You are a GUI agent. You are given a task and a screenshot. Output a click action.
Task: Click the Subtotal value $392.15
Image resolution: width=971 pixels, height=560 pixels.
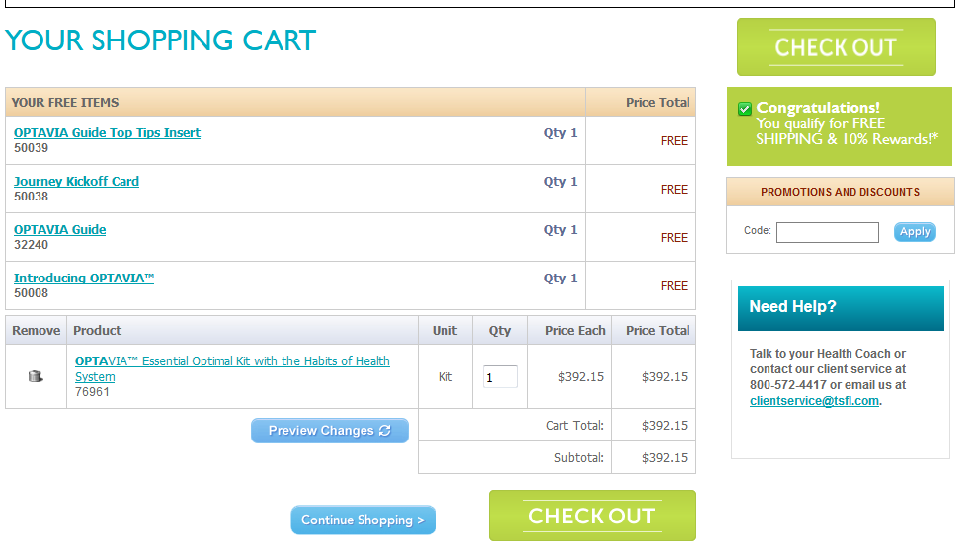665,458
